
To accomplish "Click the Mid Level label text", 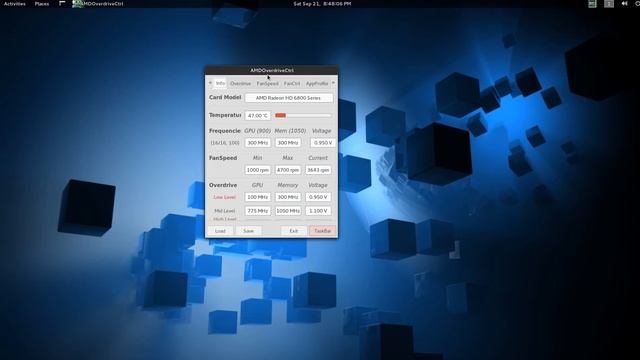I will (224, 211).
